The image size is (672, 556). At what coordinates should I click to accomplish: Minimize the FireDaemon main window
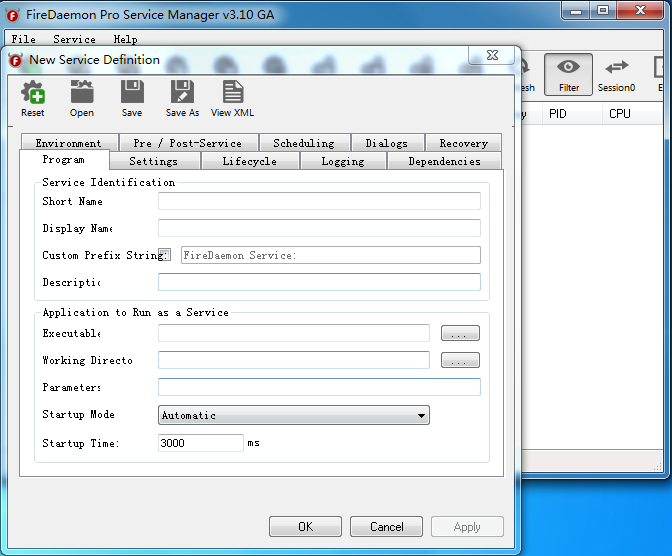click(576, 10)
